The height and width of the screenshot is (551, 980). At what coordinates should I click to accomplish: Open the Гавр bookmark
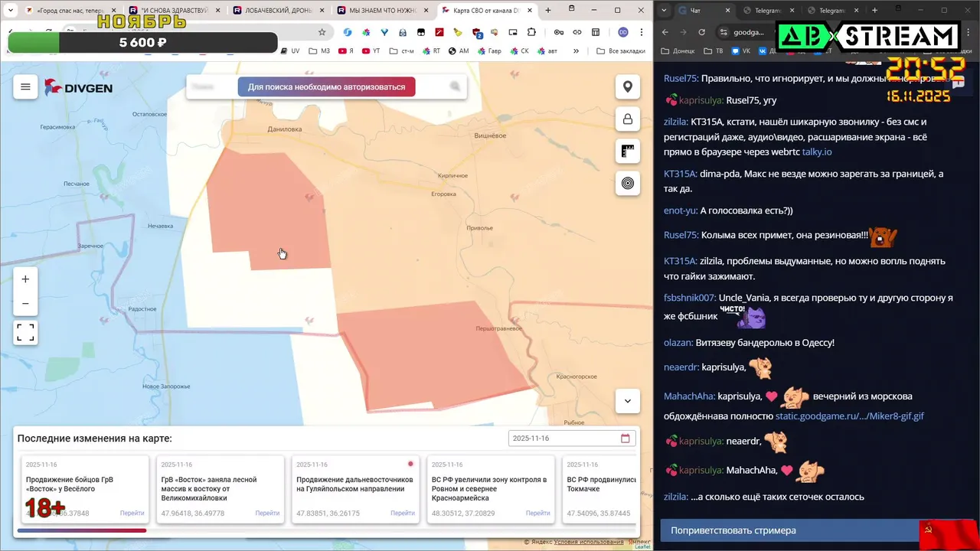pos(489,51)
